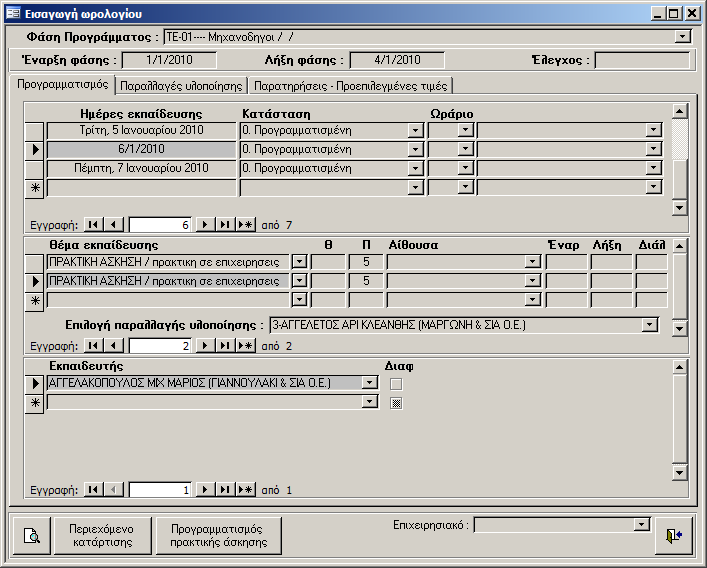
Task: Go to first record in training days navigator
Action: pos(93,225)
